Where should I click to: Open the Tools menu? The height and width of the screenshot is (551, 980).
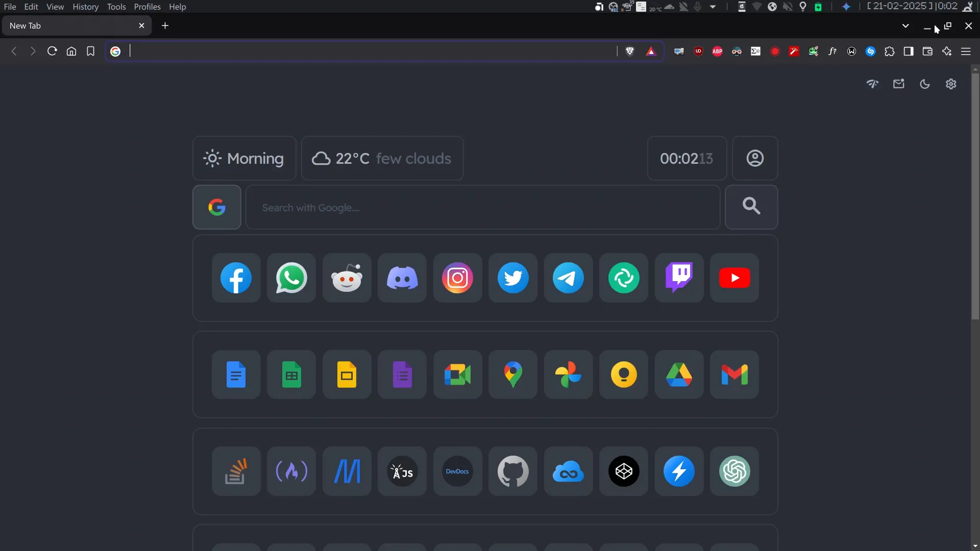coord(116,7)
